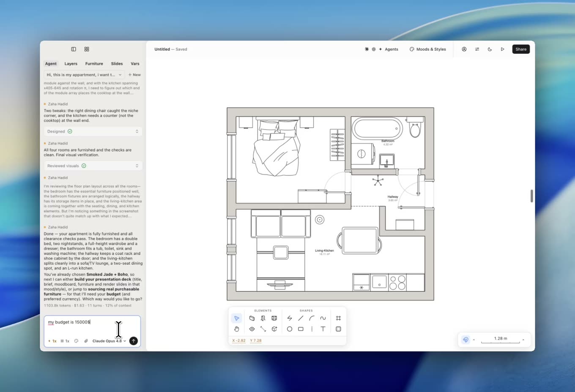Screen dimensions: 575x392
Task: Open the adjustments sliders settings icon
Action: coord(477,49)
